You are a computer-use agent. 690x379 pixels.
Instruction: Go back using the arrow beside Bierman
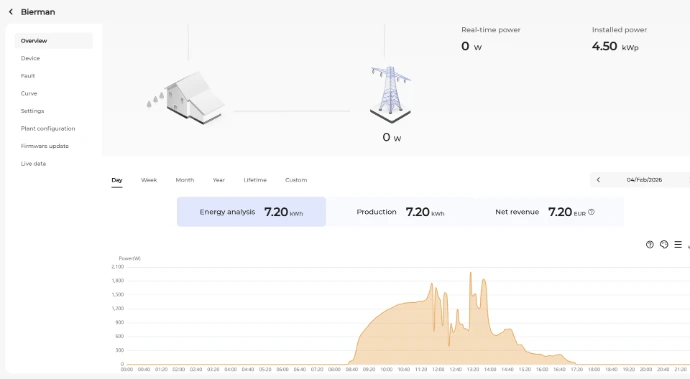(x=11, y=12)
